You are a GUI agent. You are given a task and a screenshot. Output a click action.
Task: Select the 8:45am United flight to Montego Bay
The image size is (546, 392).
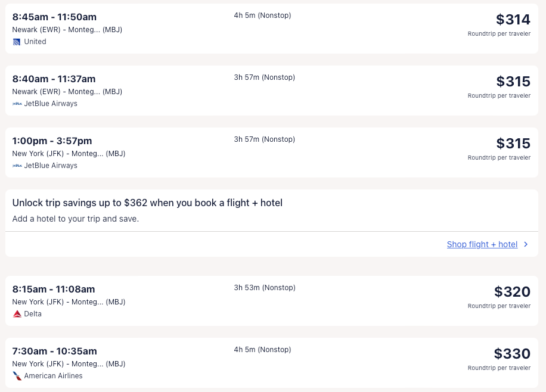54,17
